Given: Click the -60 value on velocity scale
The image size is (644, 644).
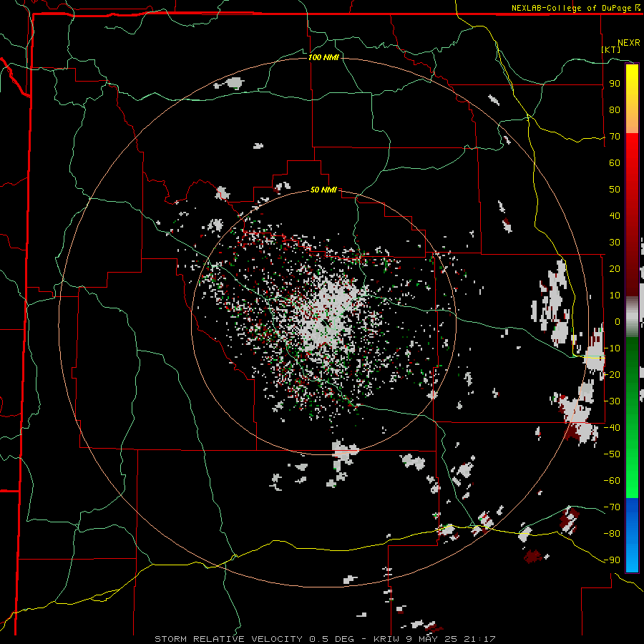Looking at the screenshot, I should tap(612, 481).
